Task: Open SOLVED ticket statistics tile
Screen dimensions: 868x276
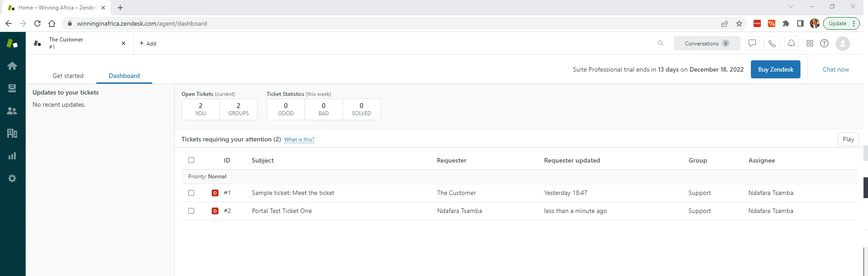Action: pyautogui.click(x=361, y=109)
